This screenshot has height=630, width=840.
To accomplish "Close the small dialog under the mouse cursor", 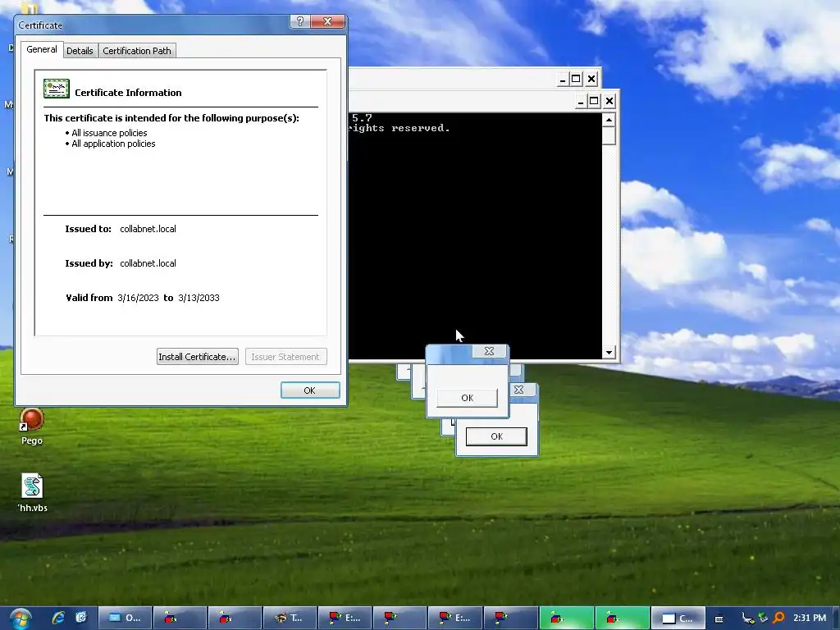I will coord(489,351).
